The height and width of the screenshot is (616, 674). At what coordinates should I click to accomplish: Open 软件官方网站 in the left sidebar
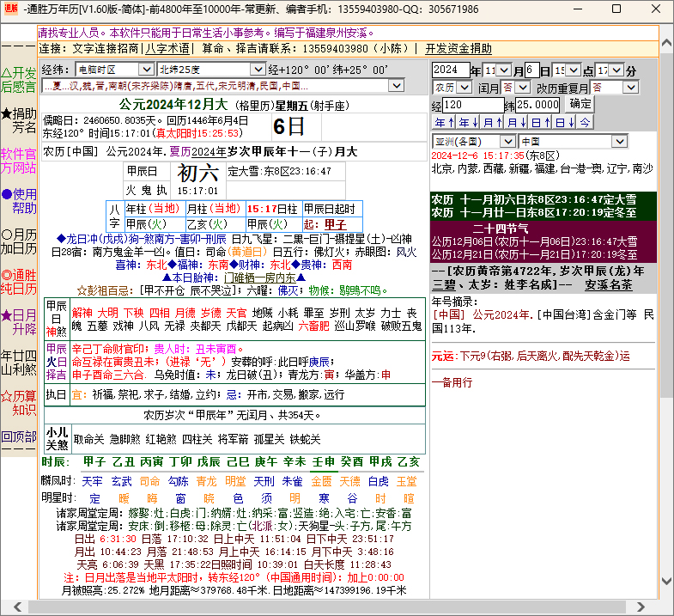coord(18,161)
